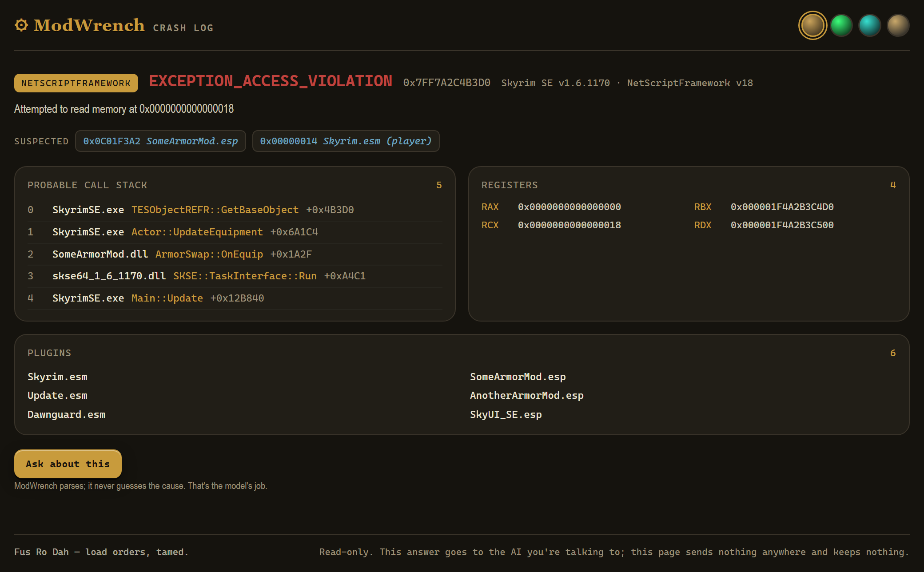Click the Skyrim.esm (player) suspected chip
Image resolution: width=924 pixels, height=572 pixels.
[346, 141]
